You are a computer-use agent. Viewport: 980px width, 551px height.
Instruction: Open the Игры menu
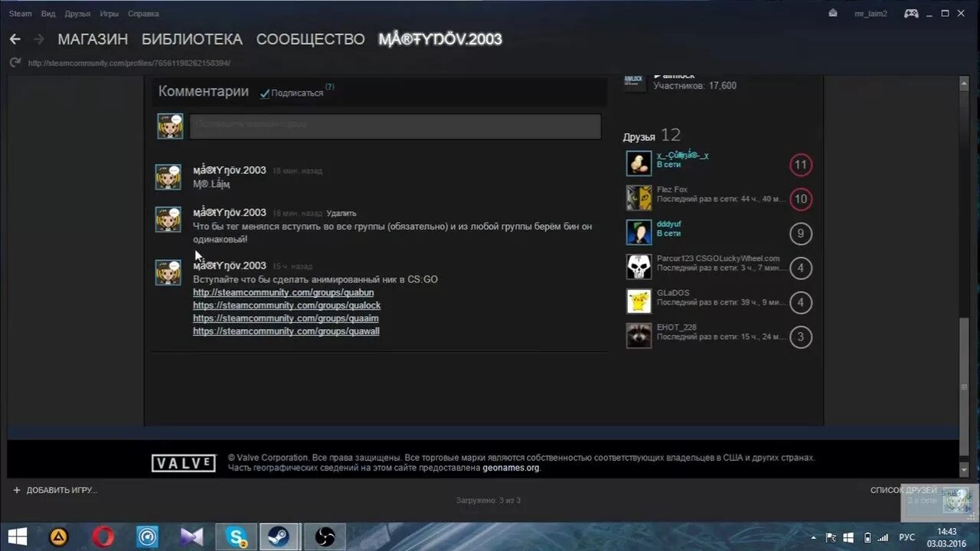tap(109, 14)
